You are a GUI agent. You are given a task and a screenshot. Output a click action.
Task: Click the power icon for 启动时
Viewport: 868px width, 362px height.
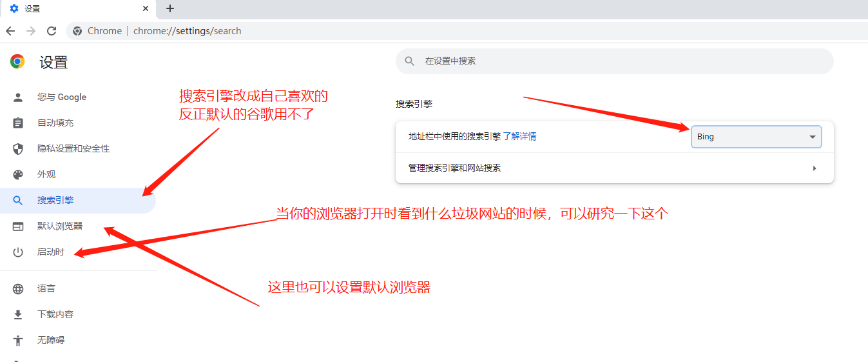[x=18, y=252]
